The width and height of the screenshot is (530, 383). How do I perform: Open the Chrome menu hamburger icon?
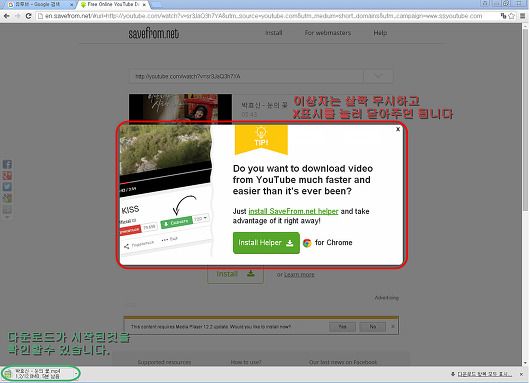click(523, 16)
